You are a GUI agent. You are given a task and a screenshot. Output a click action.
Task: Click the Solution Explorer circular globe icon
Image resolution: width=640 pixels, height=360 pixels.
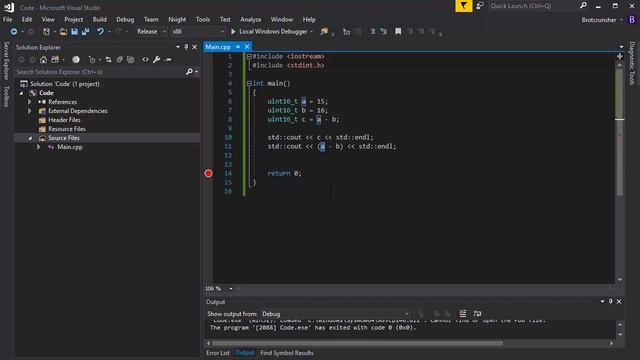[76, 60]
